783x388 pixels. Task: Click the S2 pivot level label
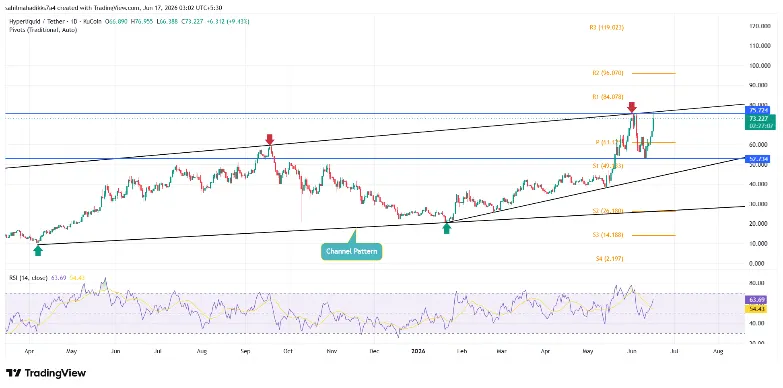click(x=608, y=211)
